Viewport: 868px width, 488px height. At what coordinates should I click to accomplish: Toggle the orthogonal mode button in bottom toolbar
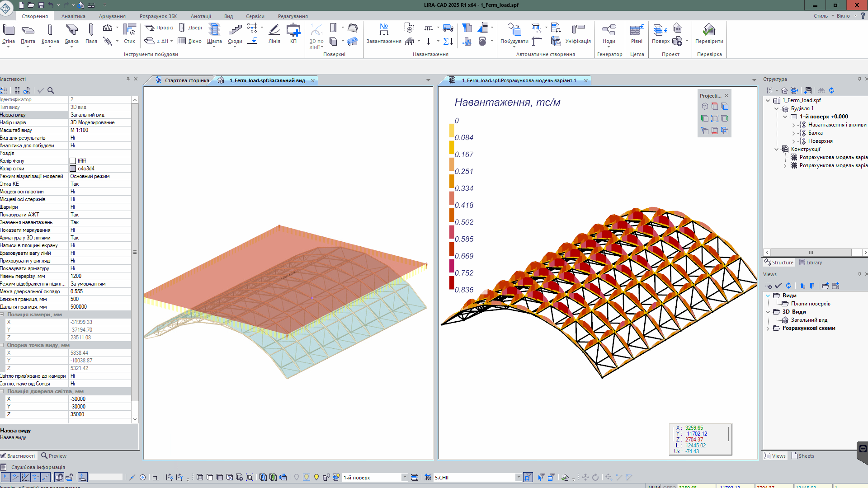(156, 477)
